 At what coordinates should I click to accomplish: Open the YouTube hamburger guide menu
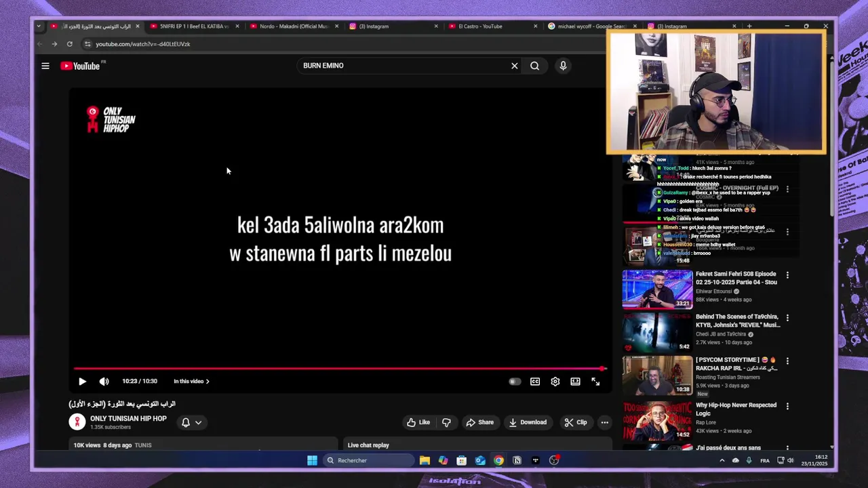click(45, 66)
